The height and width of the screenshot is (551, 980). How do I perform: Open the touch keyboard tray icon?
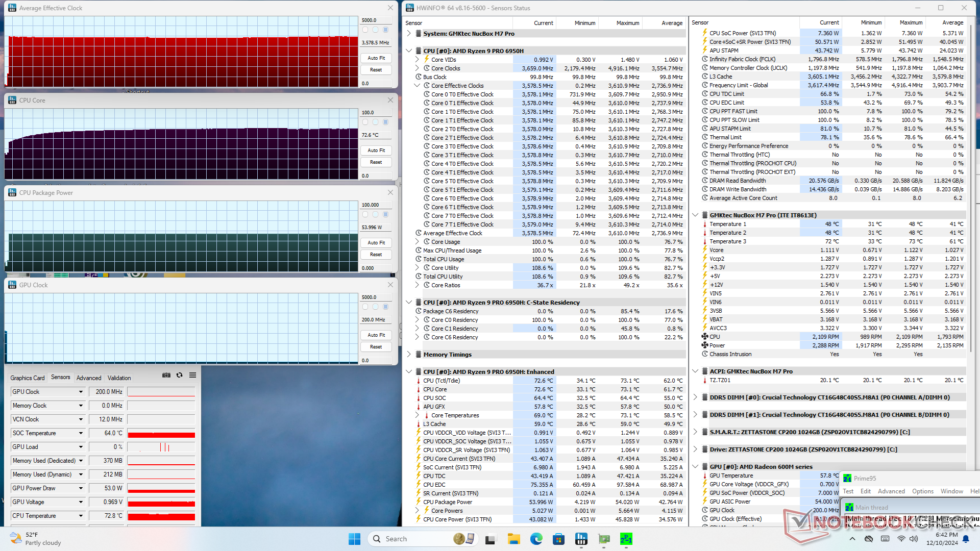click(x=885, y=539)
